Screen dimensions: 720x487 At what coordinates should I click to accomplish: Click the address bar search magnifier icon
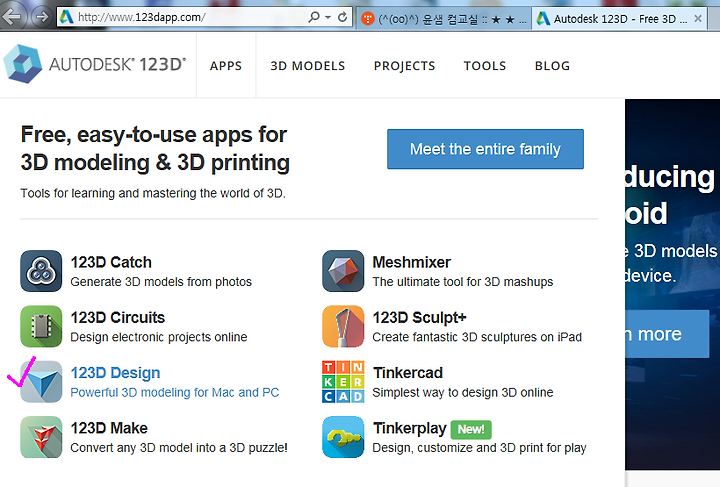point(314,17)
